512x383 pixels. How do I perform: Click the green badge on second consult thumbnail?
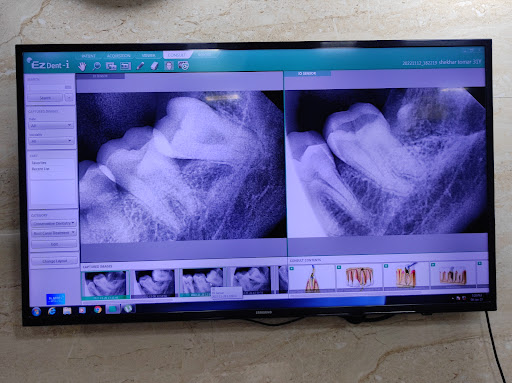coord(339,267)
